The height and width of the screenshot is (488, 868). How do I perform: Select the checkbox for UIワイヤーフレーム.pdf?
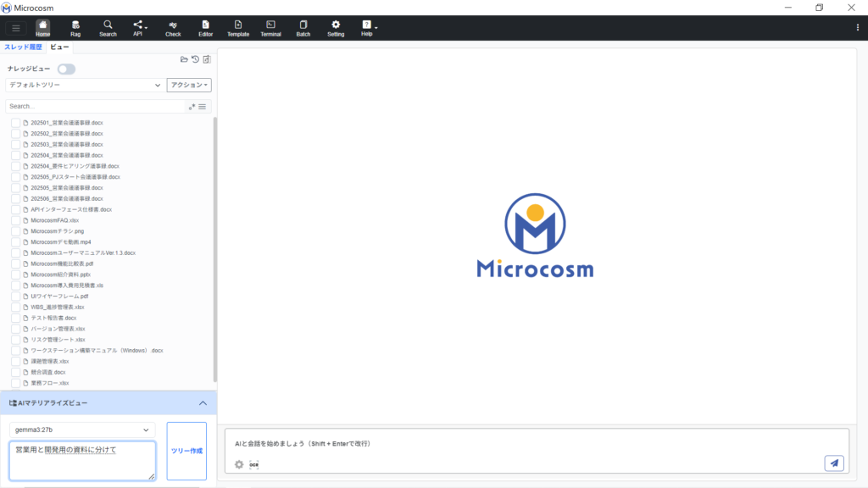point(15,296)
